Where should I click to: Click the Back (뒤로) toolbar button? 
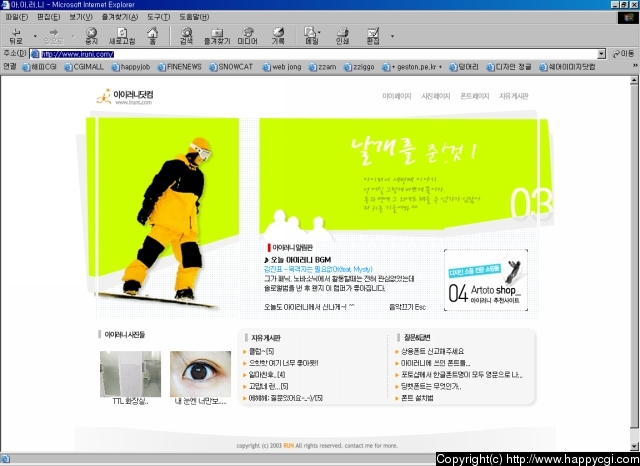click(x=16, y=36)
